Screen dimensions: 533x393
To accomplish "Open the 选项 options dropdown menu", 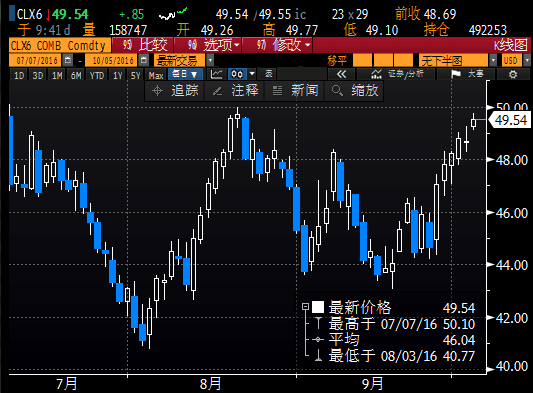I will (x=208, y=45).
